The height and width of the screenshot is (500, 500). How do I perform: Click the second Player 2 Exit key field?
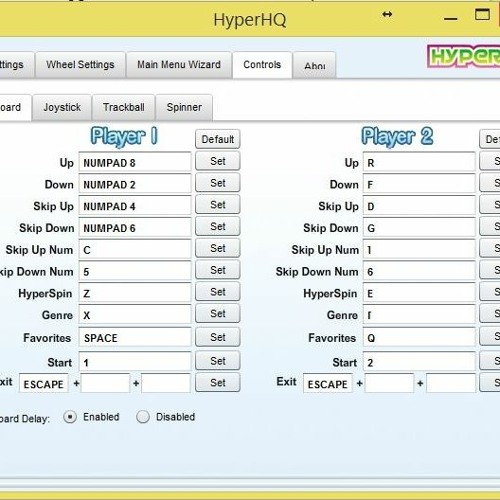click(389, 383)
